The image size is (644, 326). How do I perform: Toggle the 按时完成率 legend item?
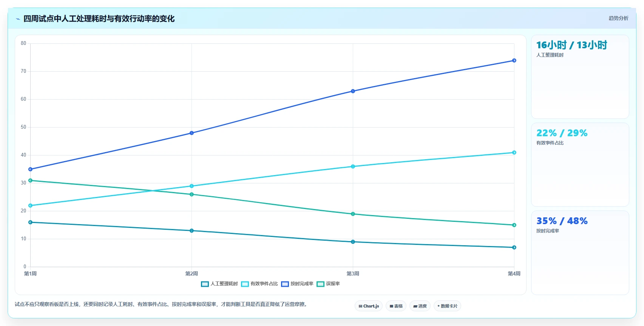click(x=297, y=284)
